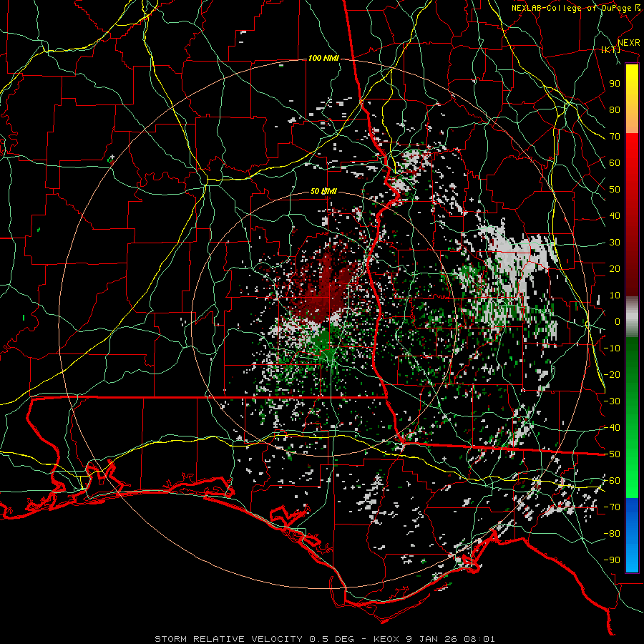Click the [KT] units label

(x=611, y=49)
